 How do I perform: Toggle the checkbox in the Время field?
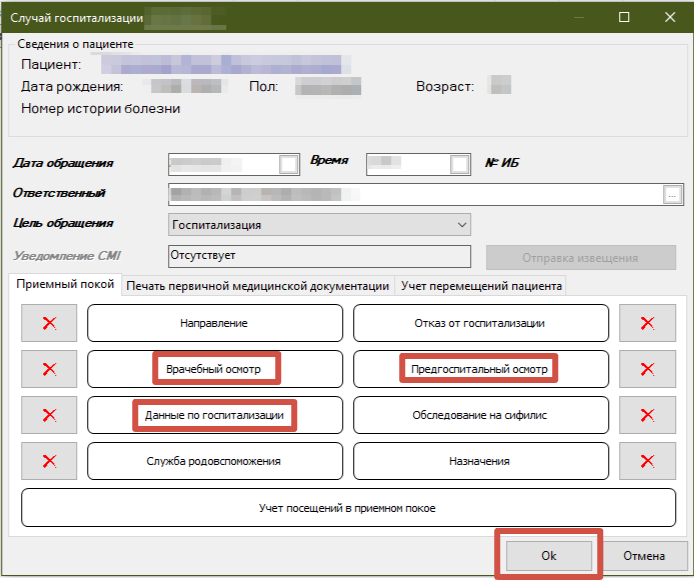pyautogui.click(x=459, y=164)
